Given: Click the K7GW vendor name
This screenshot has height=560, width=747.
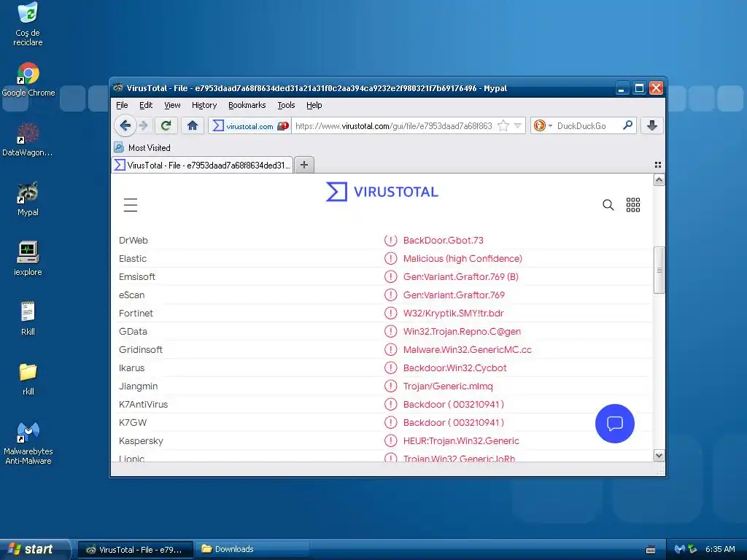Looking at the screenshot, I should 133,422.
